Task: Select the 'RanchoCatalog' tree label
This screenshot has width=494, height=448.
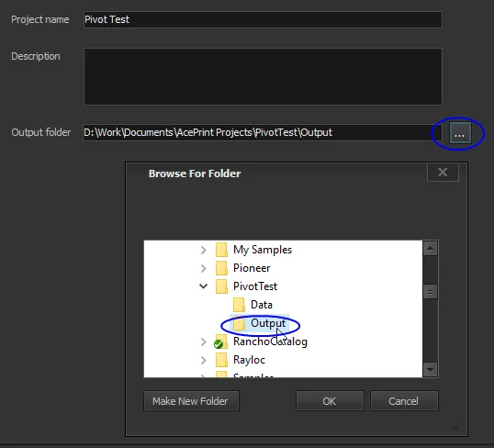Action: (x=270, y=342)
